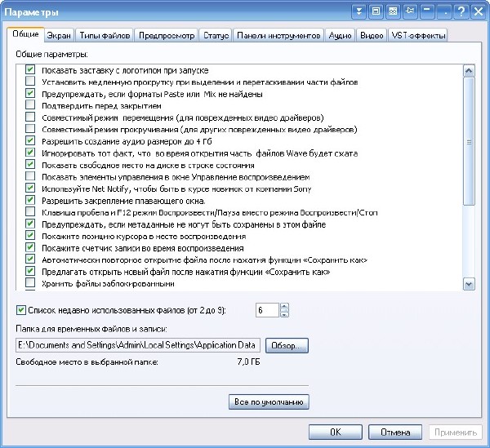Open the "VST эффекты" tab

pyautogui.click(x=417, y=36)
